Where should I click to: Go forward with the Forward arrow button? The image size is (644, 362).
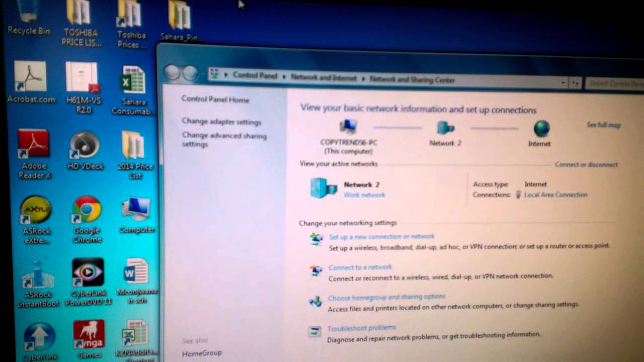click(x=190, y=73)
